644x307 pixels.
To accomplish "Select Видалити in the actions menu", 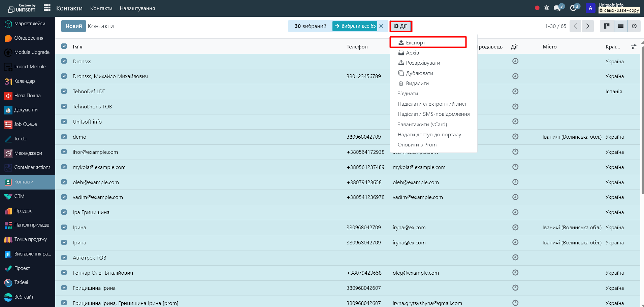I will [x=417, y=83].
